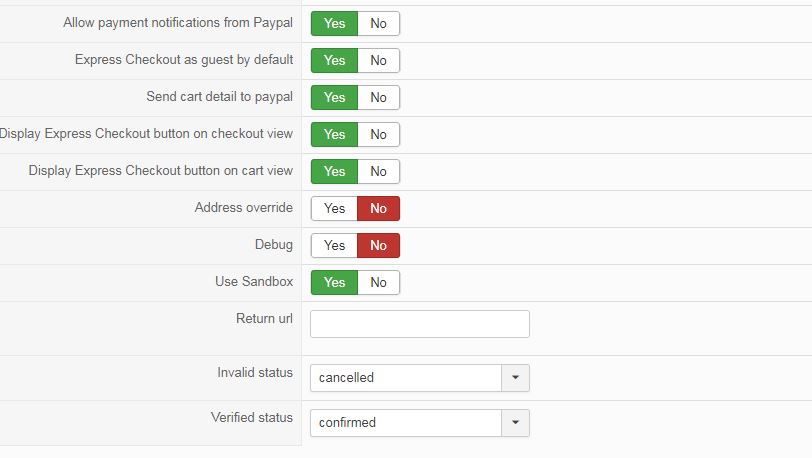
Task: Choose Yes for Express Checkout as guest
Action: [334, 60]
